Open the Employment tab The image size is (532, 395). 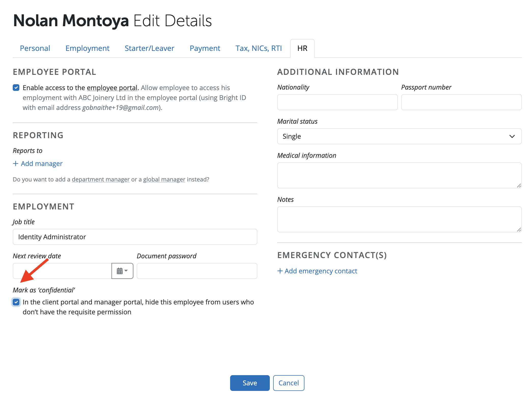pos(87,48)
